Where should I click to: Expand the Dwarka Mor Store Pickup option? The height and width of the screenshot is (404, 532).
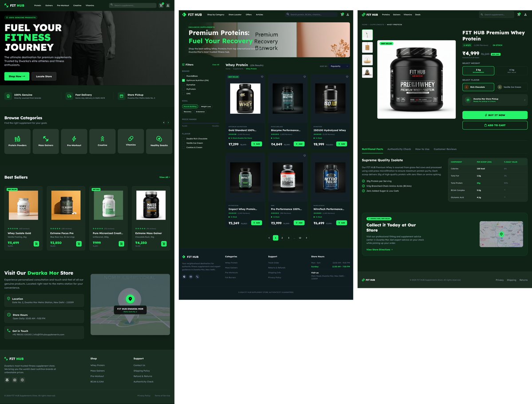(x=495, y=100)
